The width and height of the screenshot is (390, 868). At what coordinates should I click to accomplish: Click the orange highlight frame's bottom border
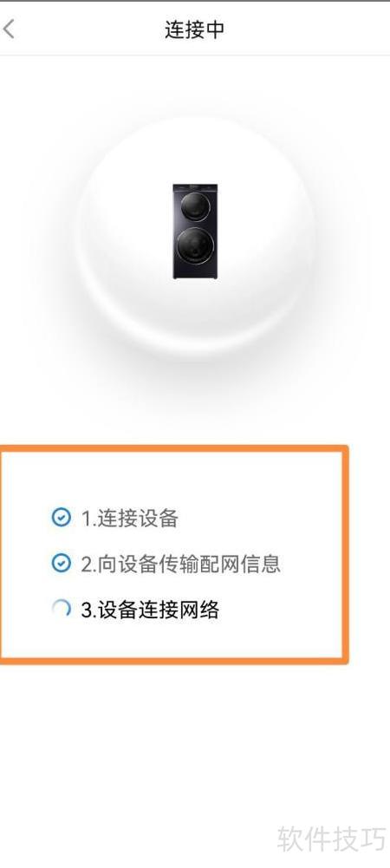tap(173, 660)
